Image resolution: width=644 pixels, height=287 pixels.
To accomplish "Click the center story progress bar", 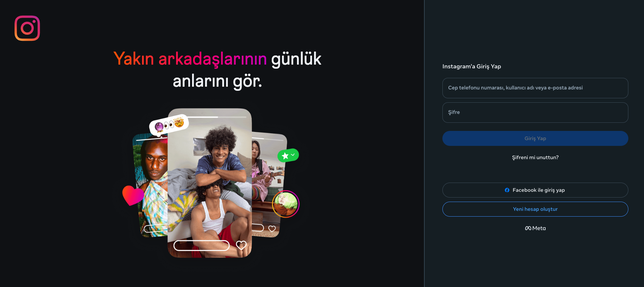I will point(215,117).
